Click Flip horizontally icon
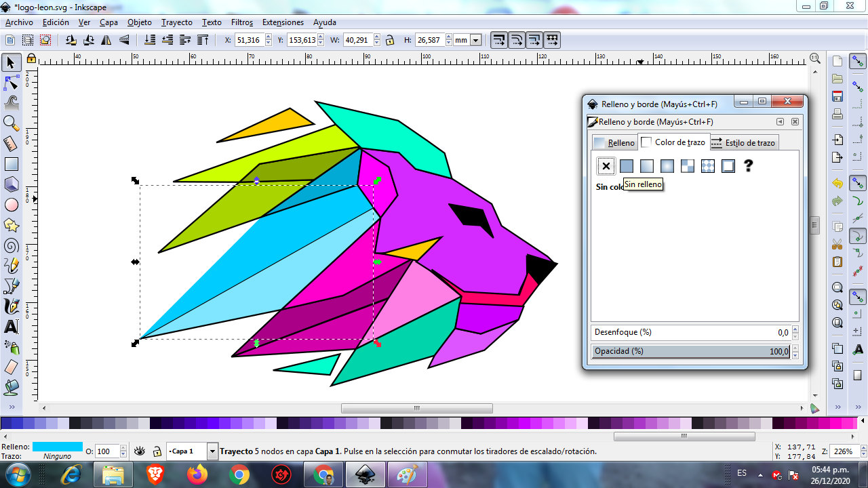Viewport: 868px width, 488px height. (106, 40)
